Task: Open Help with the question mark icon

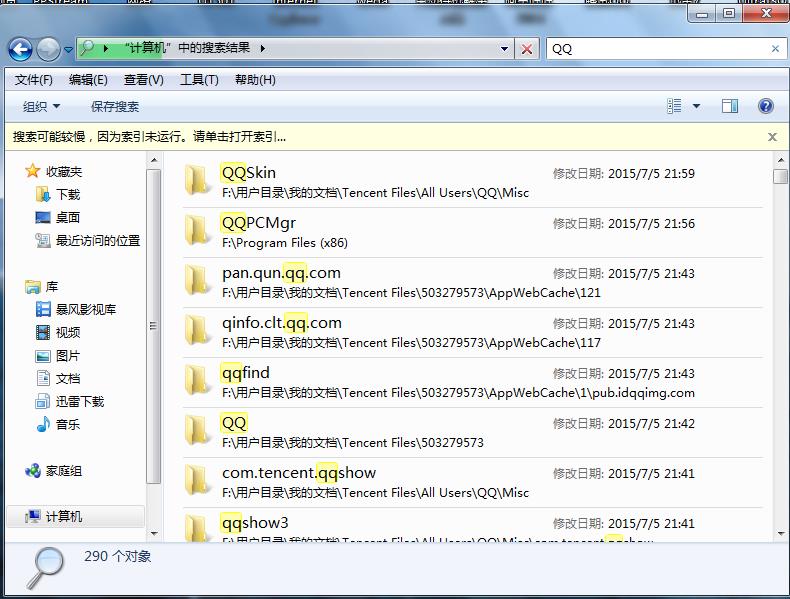Action: (x=765, y=106)
